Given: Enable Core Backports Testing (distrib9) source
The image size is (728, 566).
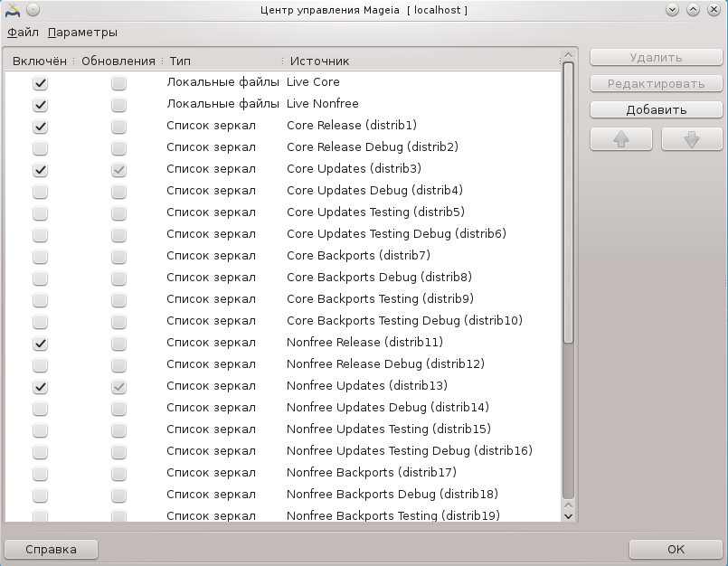Looking at the screenshot, I should (x=41, y=300).
